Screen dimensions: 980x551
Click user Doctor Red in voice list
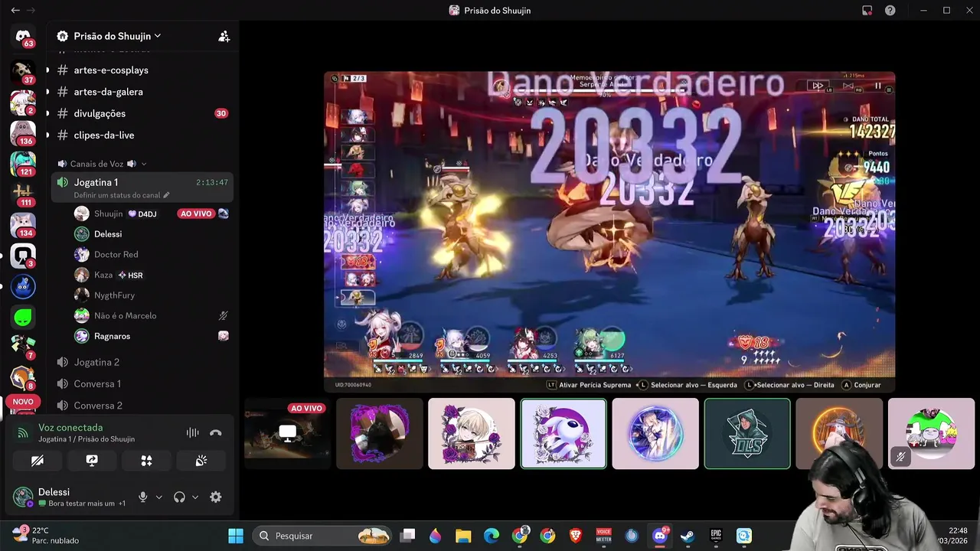pos(116,254)
